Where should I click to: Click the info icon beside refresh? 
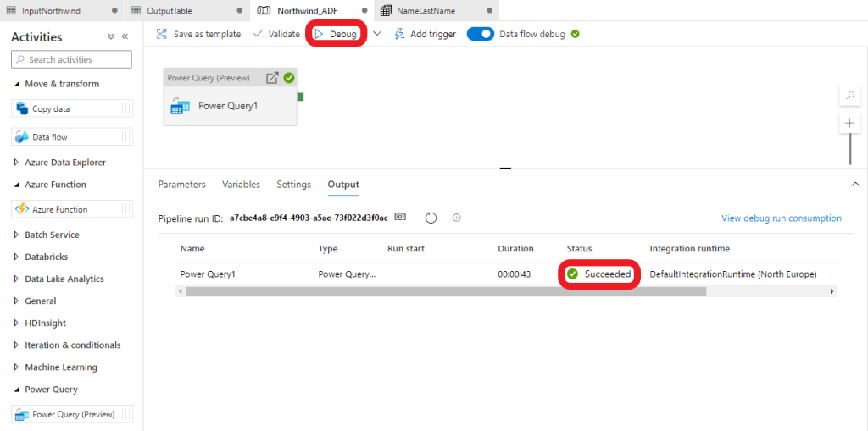[456, 218]
